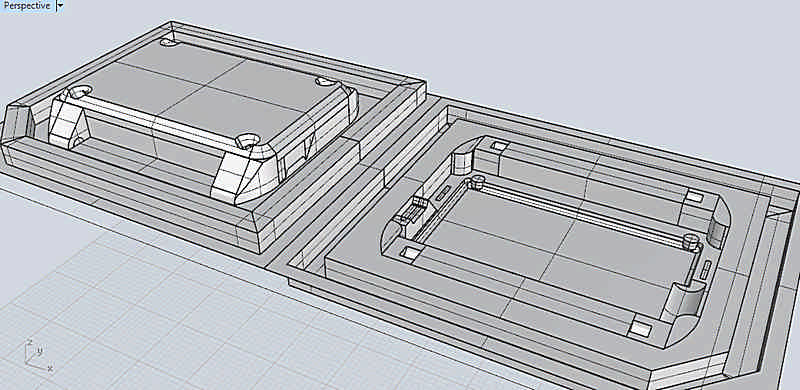Select curved front-right fillet wall in right cavity
Image resolution: width=800 pixels, height=390 pixels.
click(684, 302)
